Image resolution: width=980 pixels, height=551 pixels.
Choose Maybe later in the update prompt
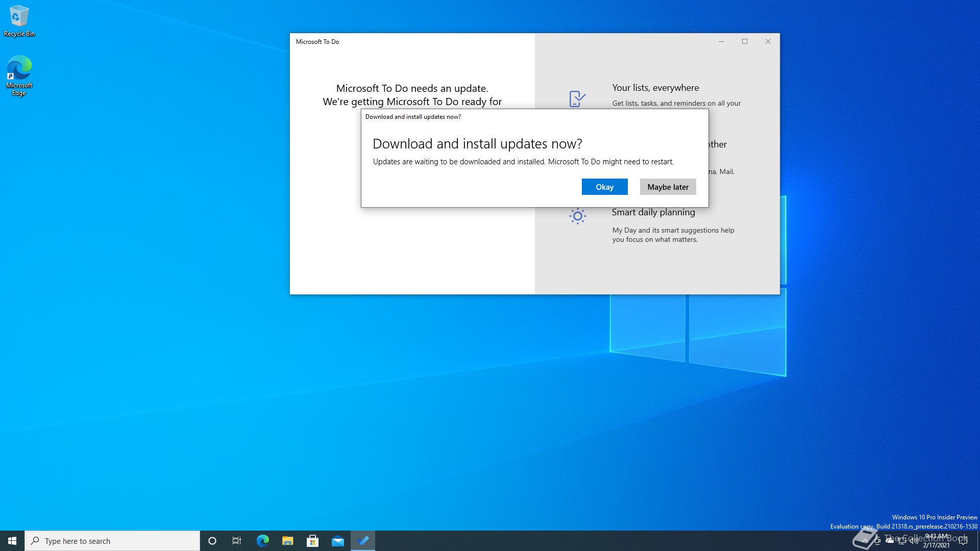[668, 187]
